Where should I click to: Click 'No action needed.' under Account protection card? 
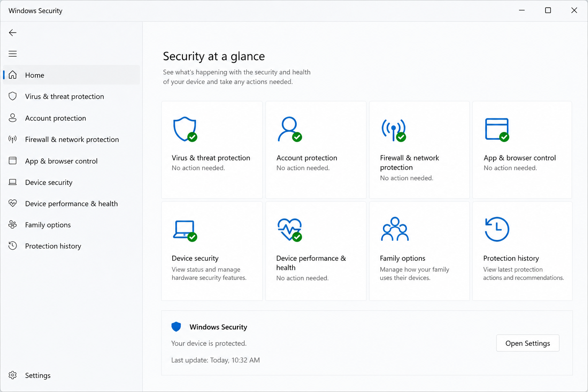303,168
